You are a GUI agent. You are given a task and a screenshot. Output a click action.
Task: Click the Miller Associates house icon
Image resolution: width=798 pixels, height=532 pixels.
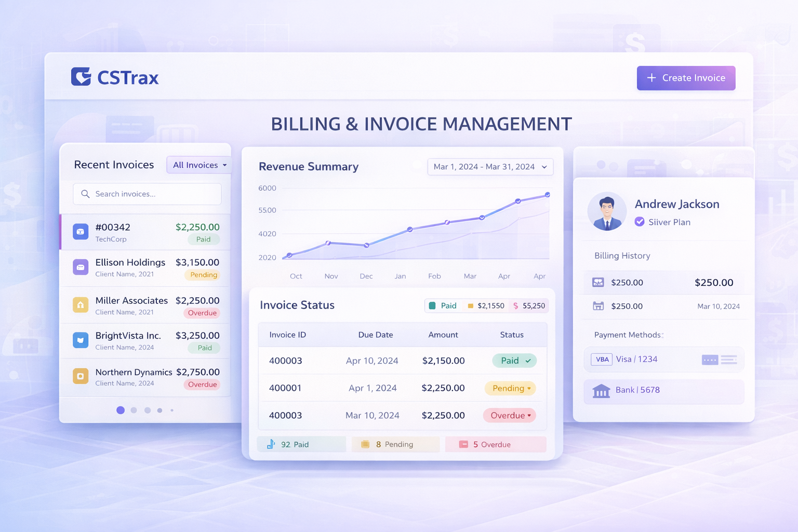click(81, 305)
